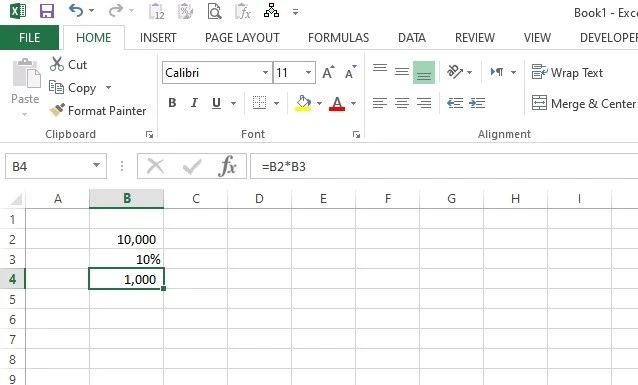This screenshot has width=638, height=385.
Task: Expand the Borders options arrow
Action: coord(276,103)
